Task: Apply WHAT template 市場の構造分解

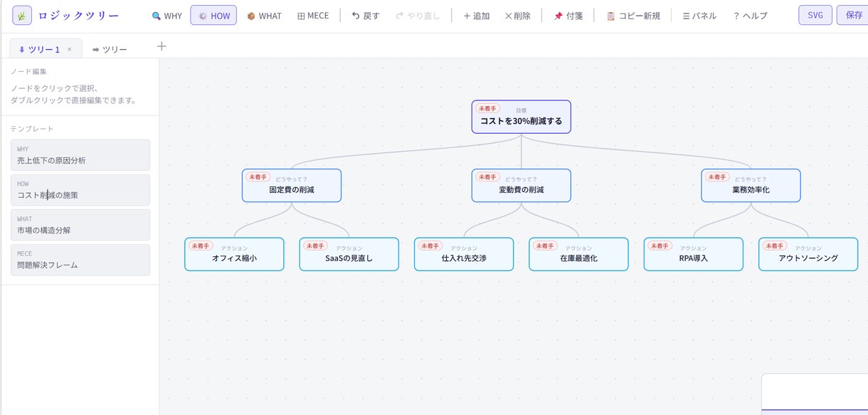Action: tap(80, 225)
